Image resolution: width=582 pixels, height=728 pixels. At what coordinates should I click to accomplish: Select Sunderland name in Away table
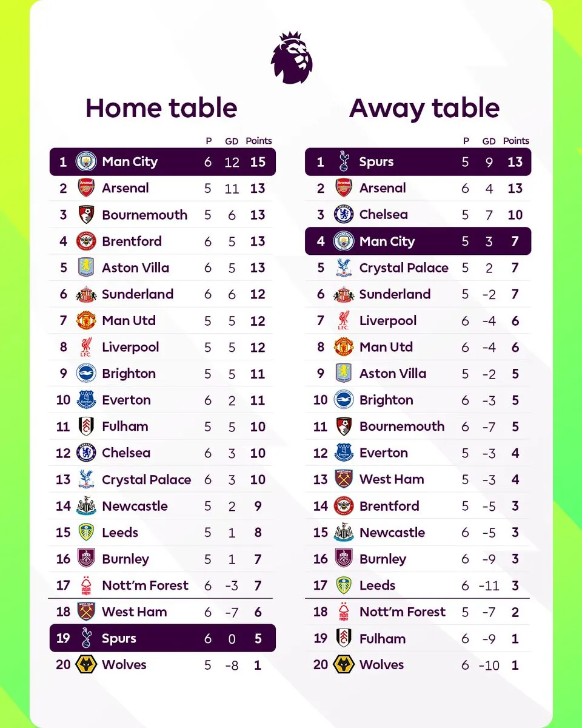click(x=395, y=294)
